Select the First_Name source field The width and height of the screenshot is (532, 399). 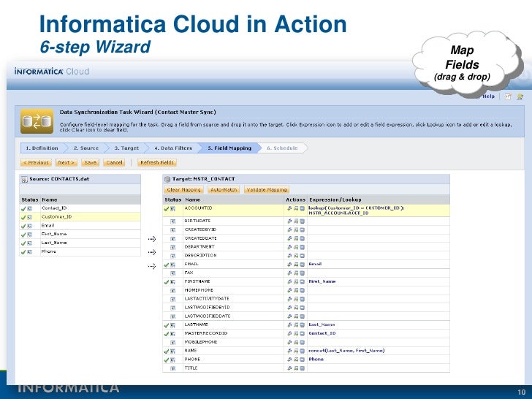80,235
